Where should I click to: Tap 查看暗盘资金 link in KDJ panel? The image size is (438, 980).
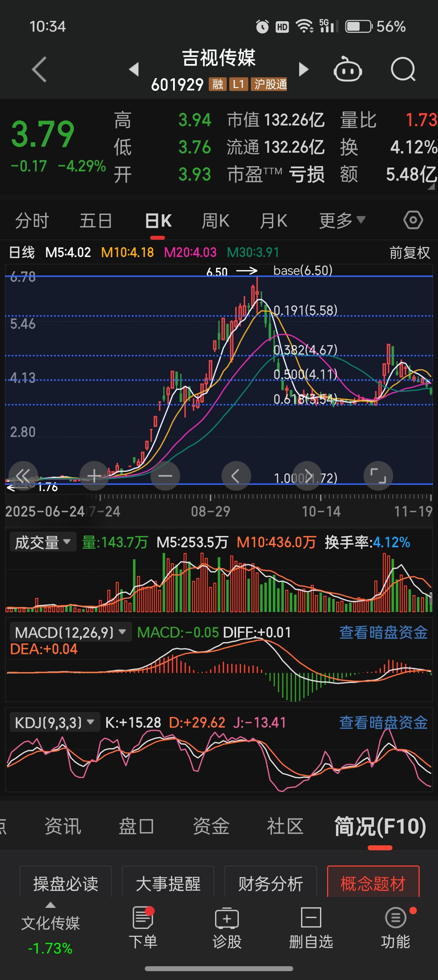click(383, 722)
